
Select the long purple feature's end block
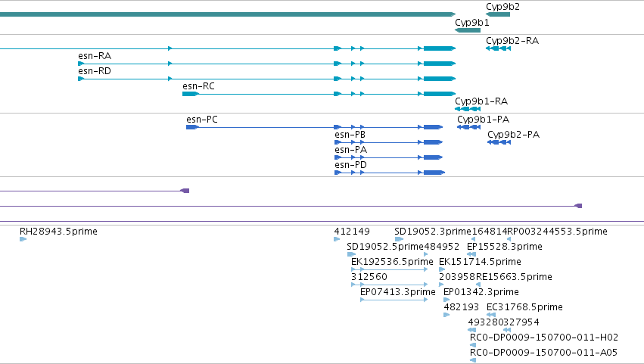(x=578, y=206)
